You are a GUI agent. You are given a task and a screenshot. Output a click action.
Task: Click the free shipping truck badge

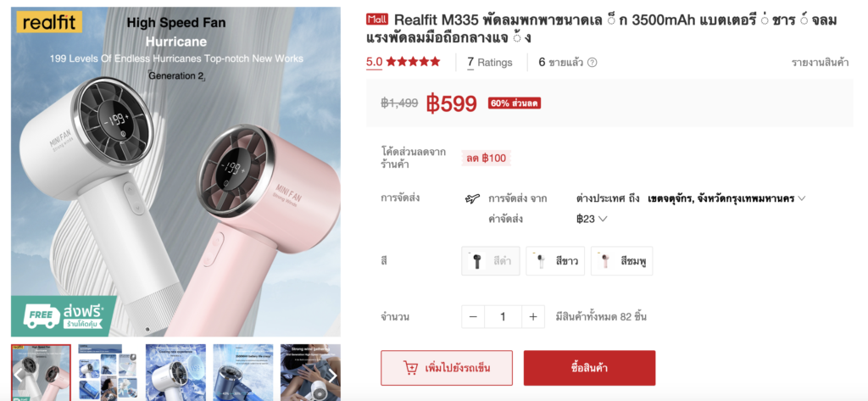coord(64,315)
